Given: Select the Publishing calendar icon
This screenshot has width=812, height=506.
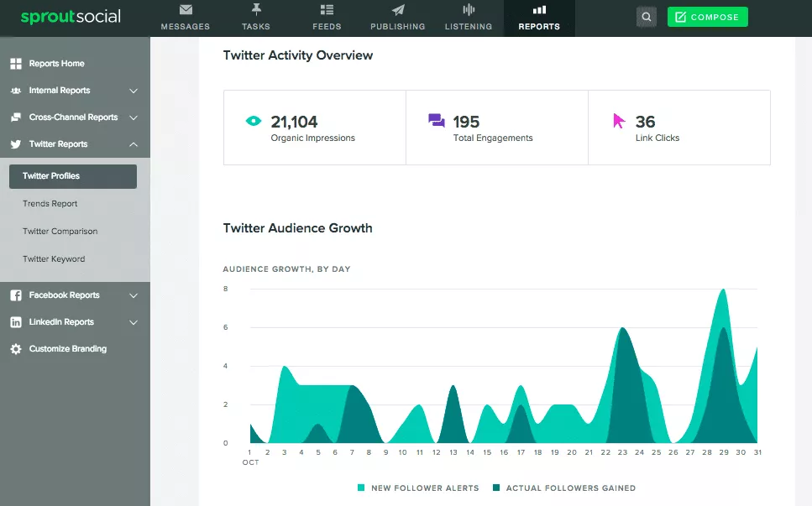Looking at the screenshot, I should [x=397, y=12].
